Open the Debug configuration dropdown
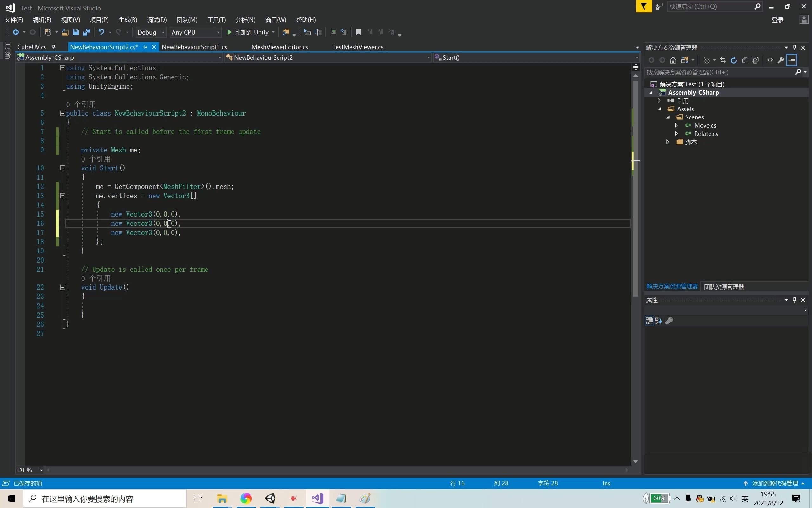This screenshot has height=508, width=812. 151,32
